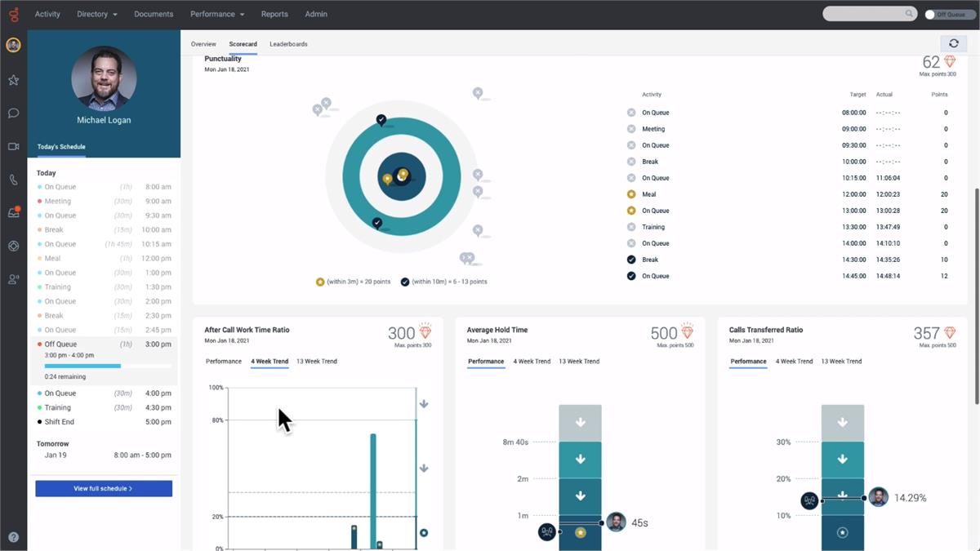The image size is (980, 551).
Task: Switch to the Overview tab
Action: click(203, 44)
